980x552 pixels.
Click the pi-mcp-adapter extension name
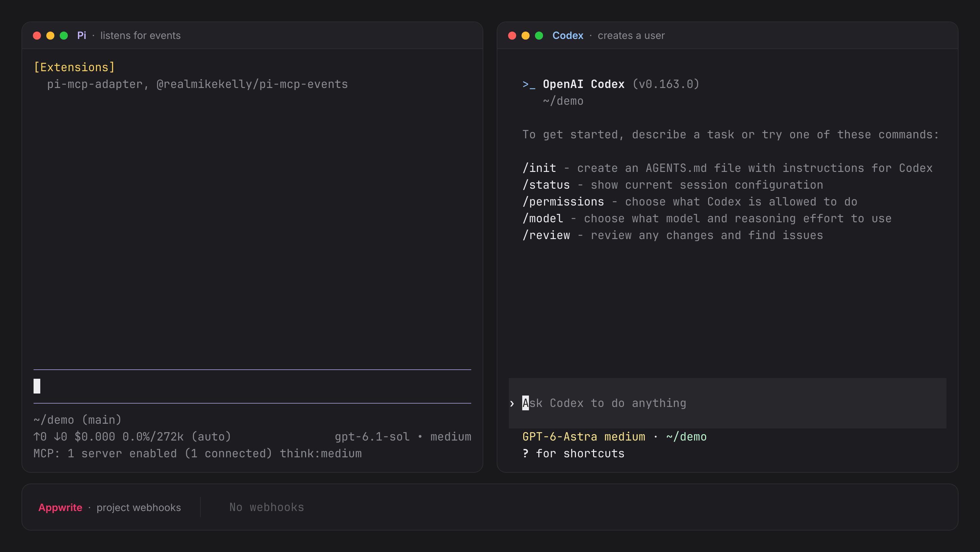coord(95,84)
